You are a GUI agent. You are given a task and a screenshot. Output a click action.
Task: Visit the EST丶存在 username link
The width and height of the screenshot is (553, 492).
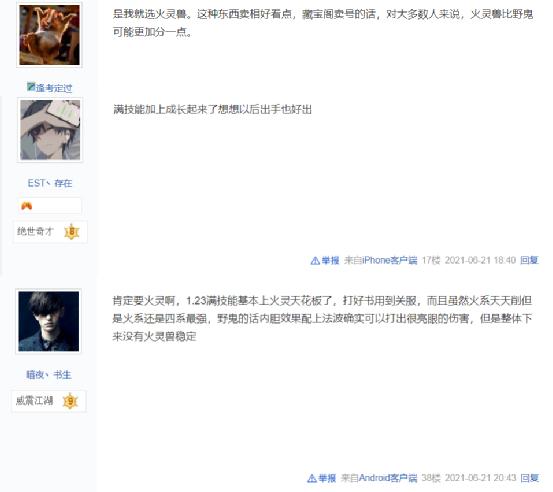(50, 183)
